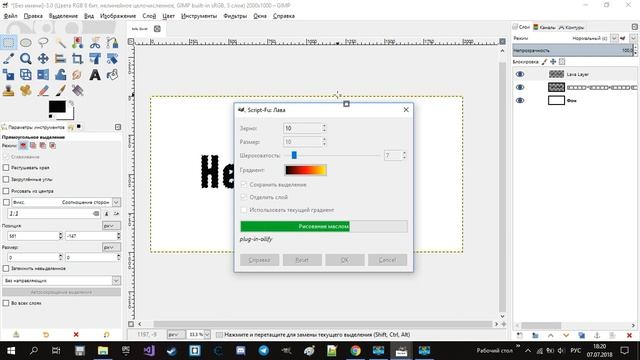Select the Color Picker tool

9,59
